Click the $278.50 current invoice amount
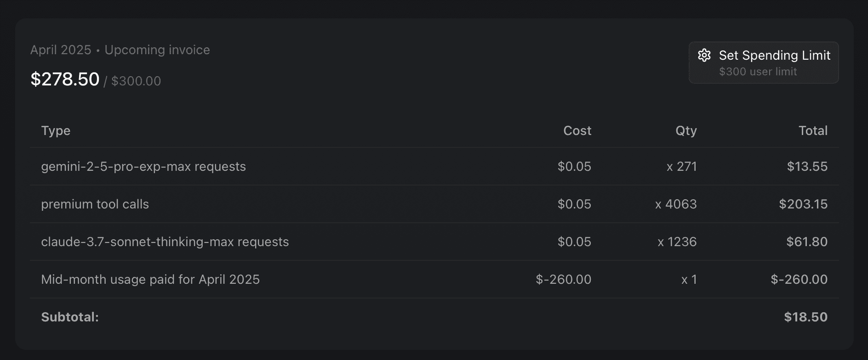 pos(65,79)
